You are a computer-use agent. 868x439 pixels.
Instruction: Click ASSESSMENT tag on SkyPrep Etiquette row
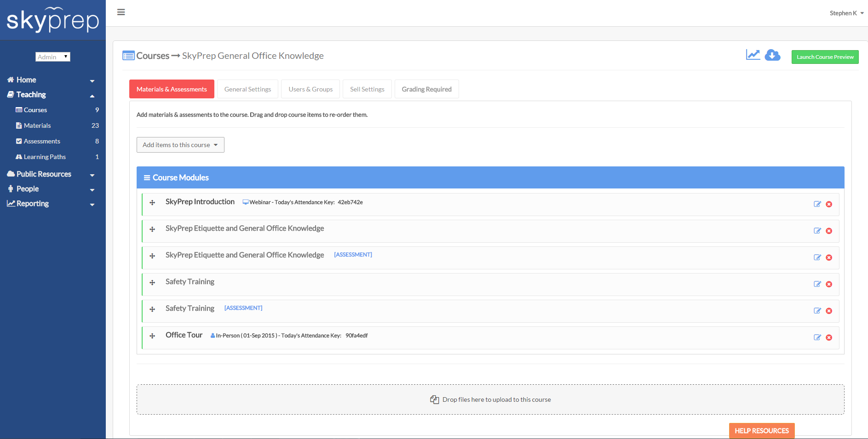353,255
